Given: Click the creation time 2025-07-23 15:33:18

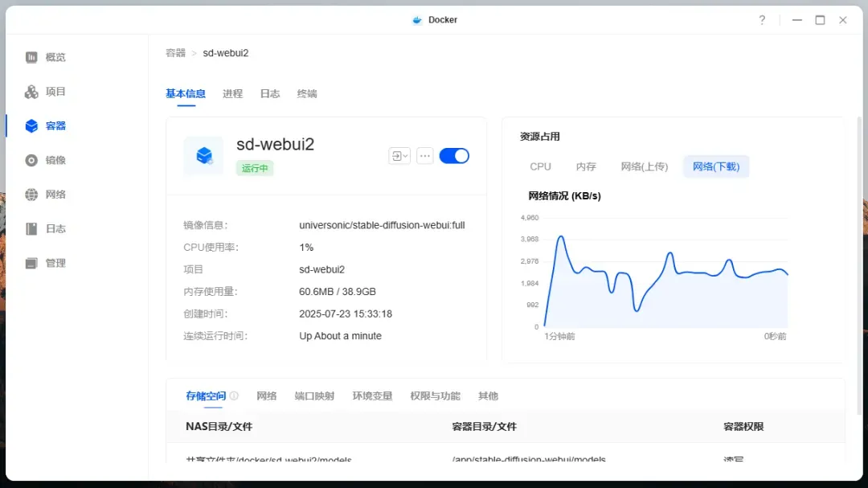Looking at the screenshot, I should [346, 314].
